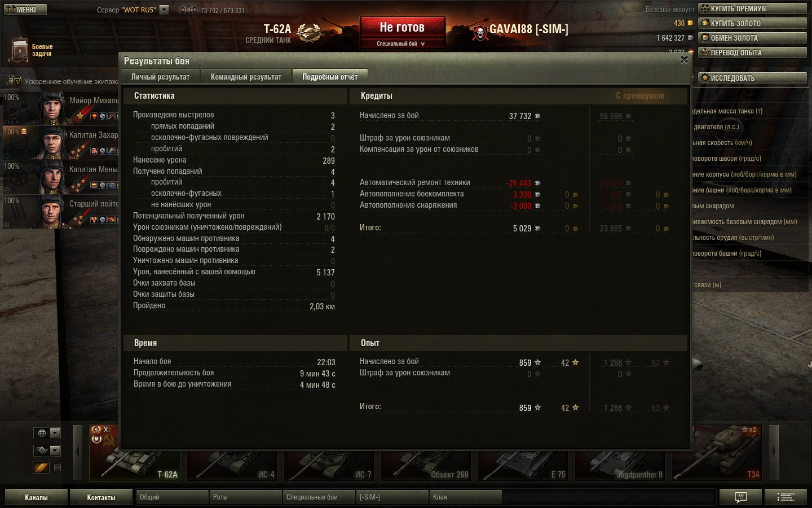This screenshot has height=508, width=812.
Task: Open the Боевые задачи missions icon
Action: coord(20,50)
